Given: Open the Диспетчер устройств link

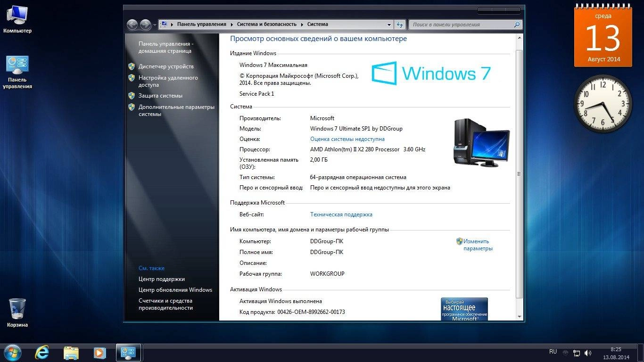Looking at the screenshot, I should click(166, 66).
